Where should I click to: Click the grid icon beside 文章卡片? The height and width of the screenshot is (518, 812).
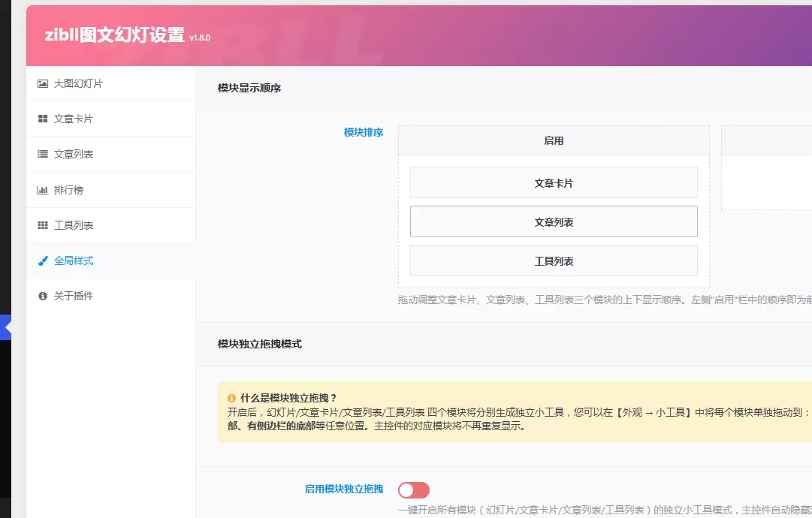pyautogui.click(x=43, y=119)
